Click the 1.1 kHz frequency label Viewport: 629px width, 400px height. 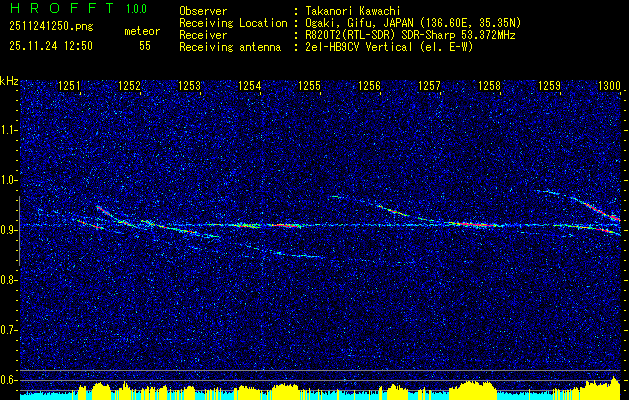[x=8, y=130]
